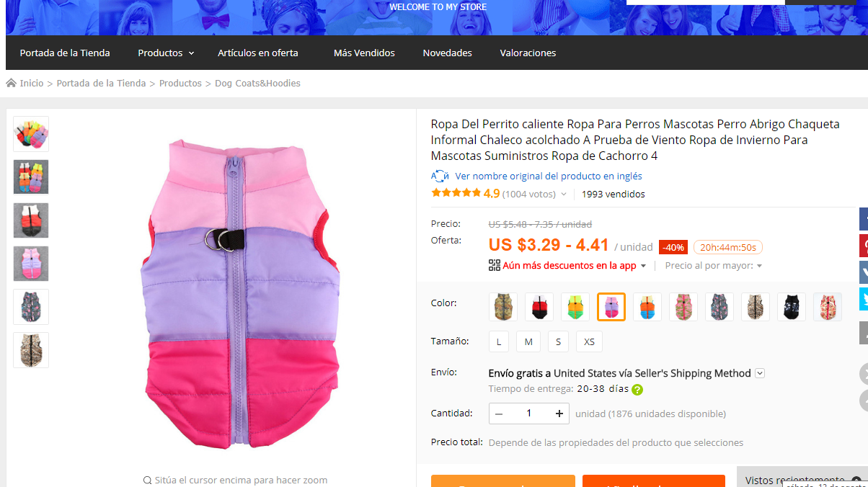
Task: Choose size L option
Action: 499,341
